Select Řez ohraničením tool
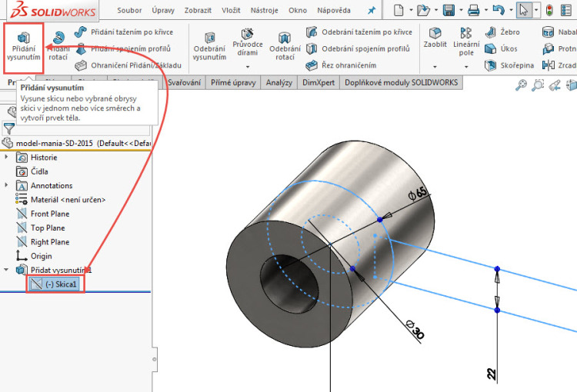This screenshot has height=392, width=577. [x=341, y=65]
